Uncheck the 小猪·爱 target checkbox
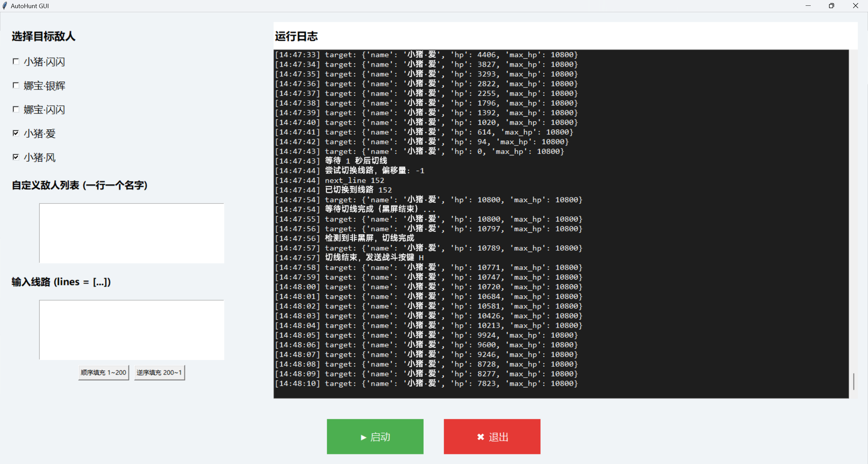This screenshot has width=868, height=464. (16, 133)
